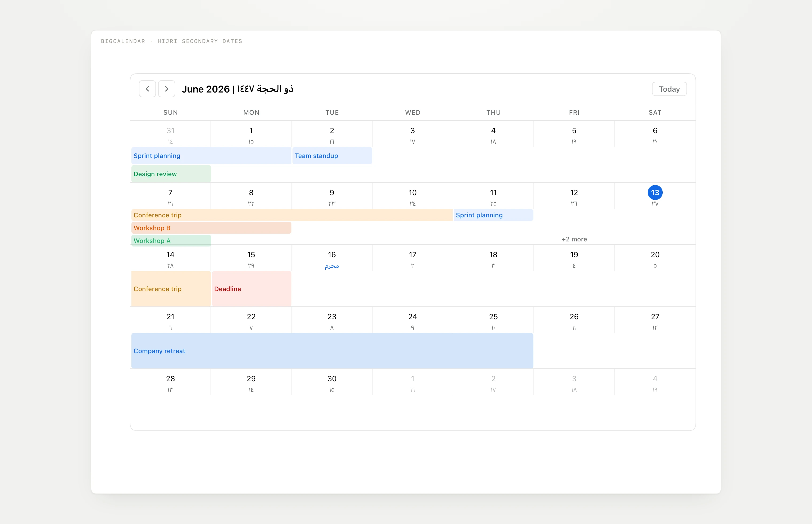Open Conference trip event on June 14
The height and width of the screenshot is (524, 812).
click(x=171, y=289)
